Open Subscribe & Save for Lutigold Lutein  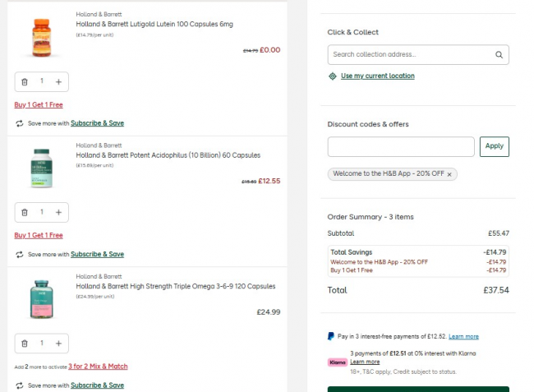(97, 123)
